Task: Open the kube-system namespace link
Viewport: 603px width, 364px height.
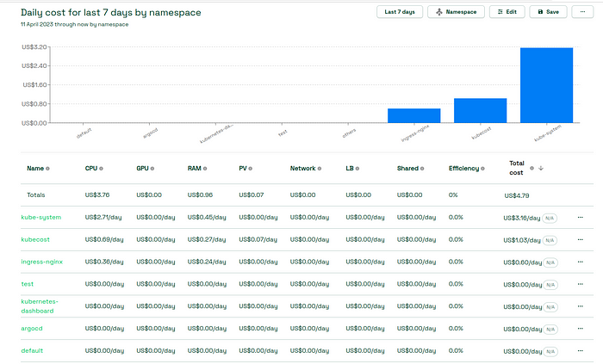Action: [41, 218]
